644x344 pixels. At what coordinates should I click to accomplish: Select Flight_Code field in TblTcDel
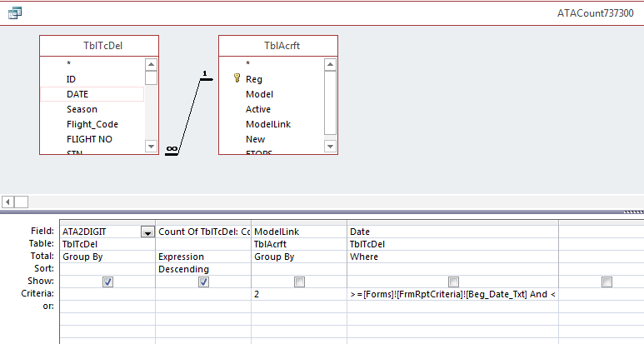[x=92, y=124]
